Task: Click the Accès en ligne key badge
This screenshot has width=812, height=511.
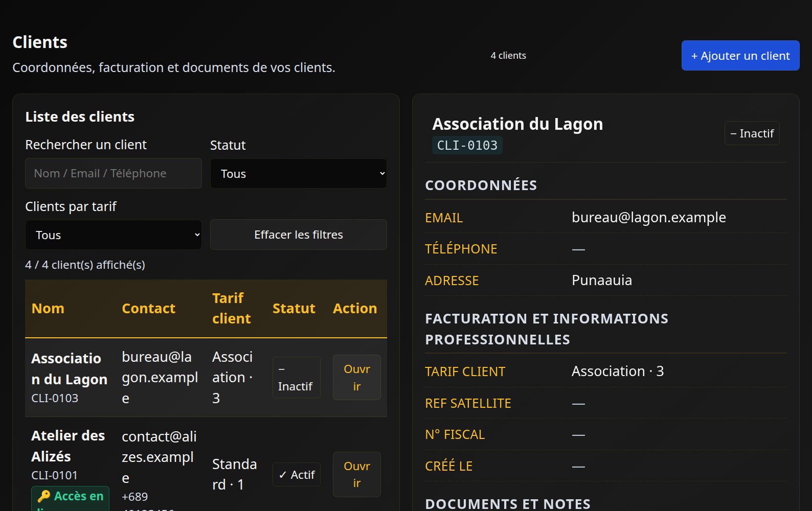Action: point(70,499)
